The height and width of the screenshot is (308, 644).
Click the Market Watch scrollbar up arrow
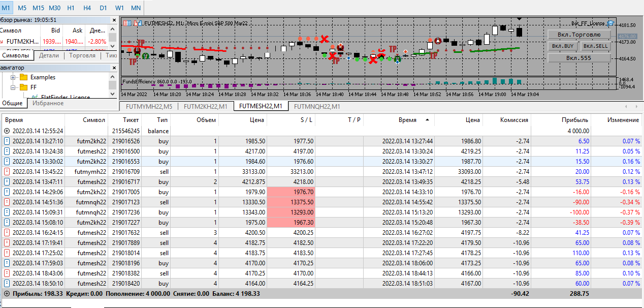click(113, 28)
